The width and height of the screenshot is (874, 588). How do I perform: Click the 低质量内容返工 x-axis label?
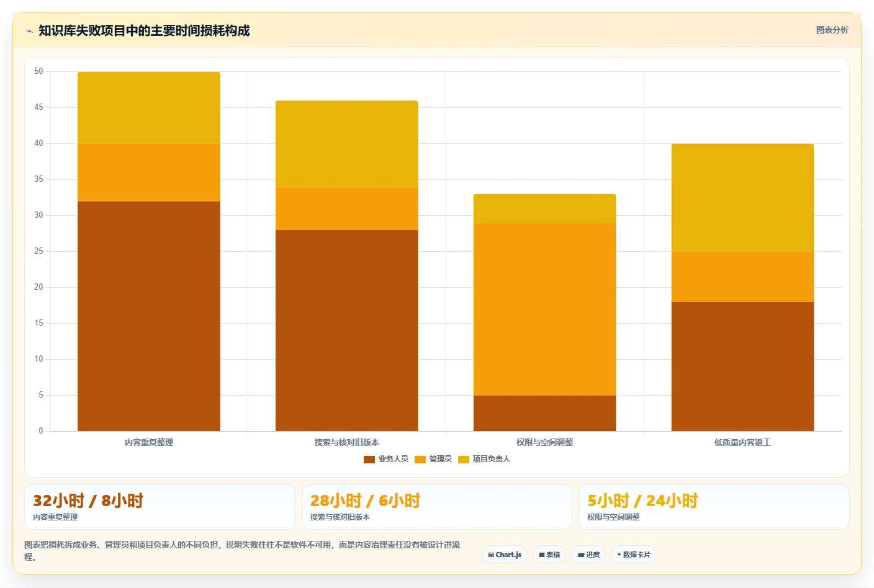743,442
